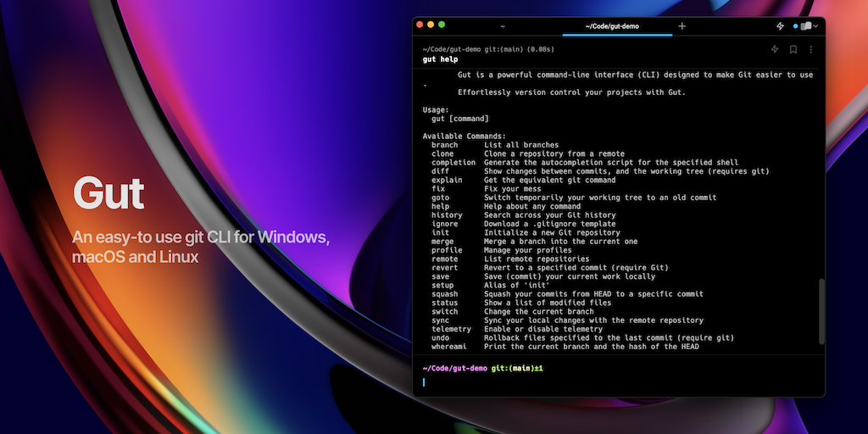Focus the command input at the cursor
Image resolution: width=868 pixels, height=434 pixels.
425,382
